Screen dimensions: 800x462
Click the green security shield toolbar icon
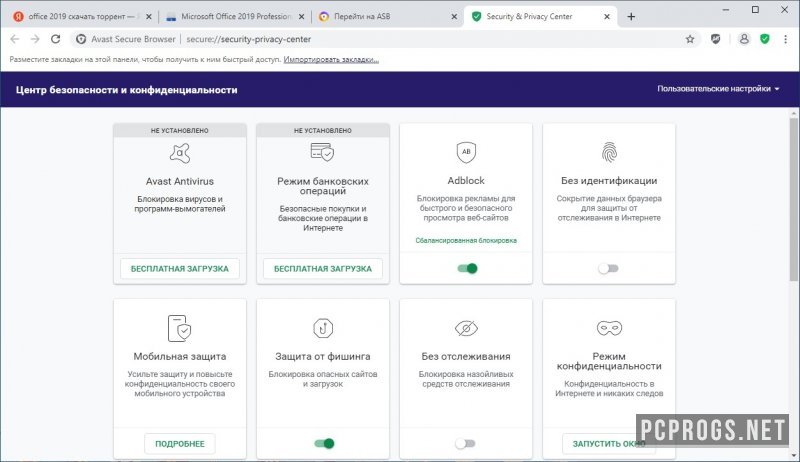(x=764, y=39)
